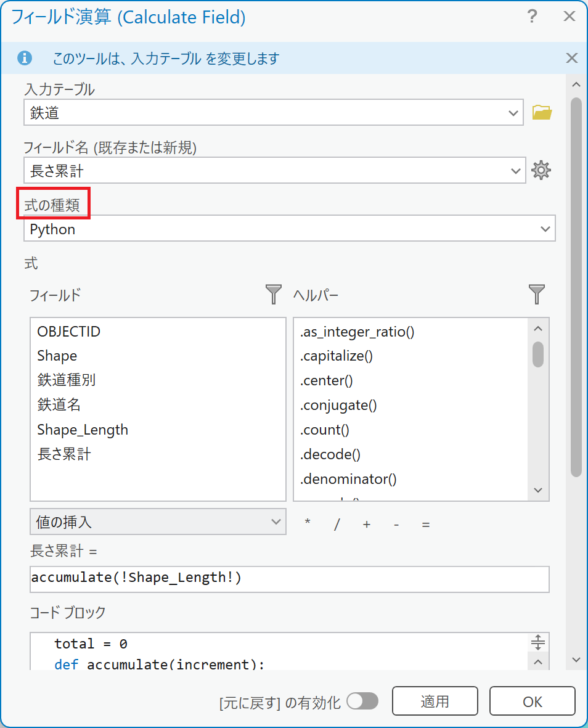The height and width of the screenshot is (728, 588).
Task: Click the plus operator button
Action: tap(367, 524)
